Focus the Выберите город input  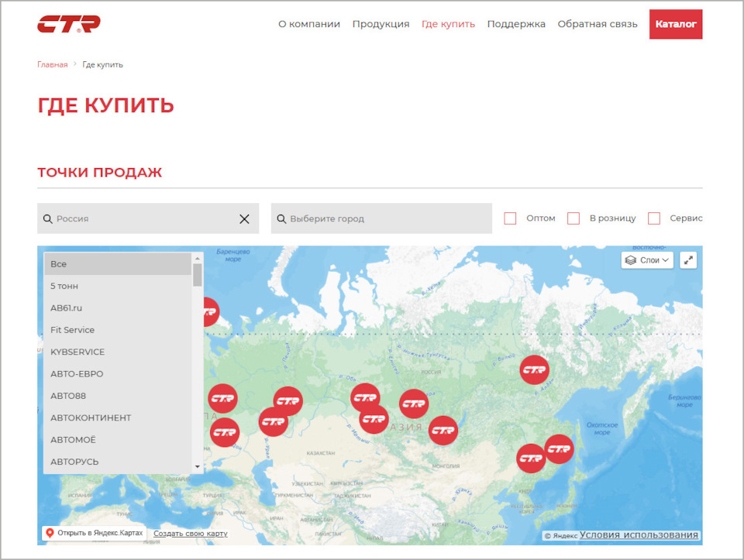pos(381,218)
